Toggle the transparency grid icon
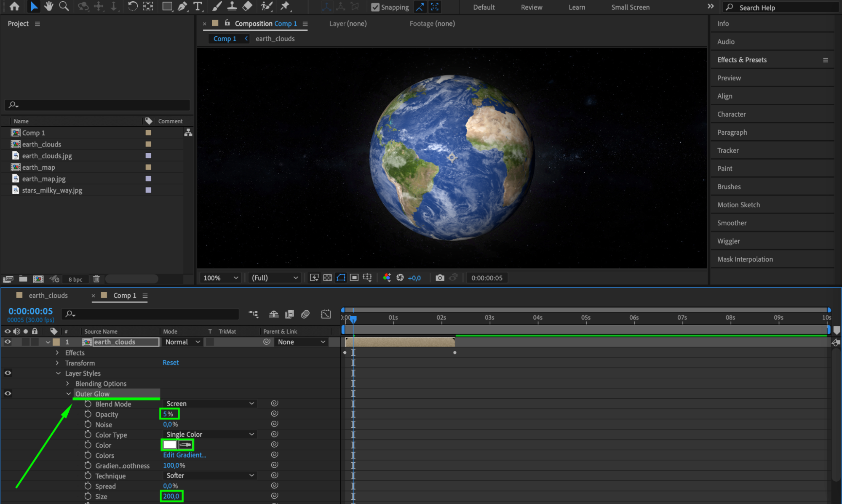 tap(327, 278)
